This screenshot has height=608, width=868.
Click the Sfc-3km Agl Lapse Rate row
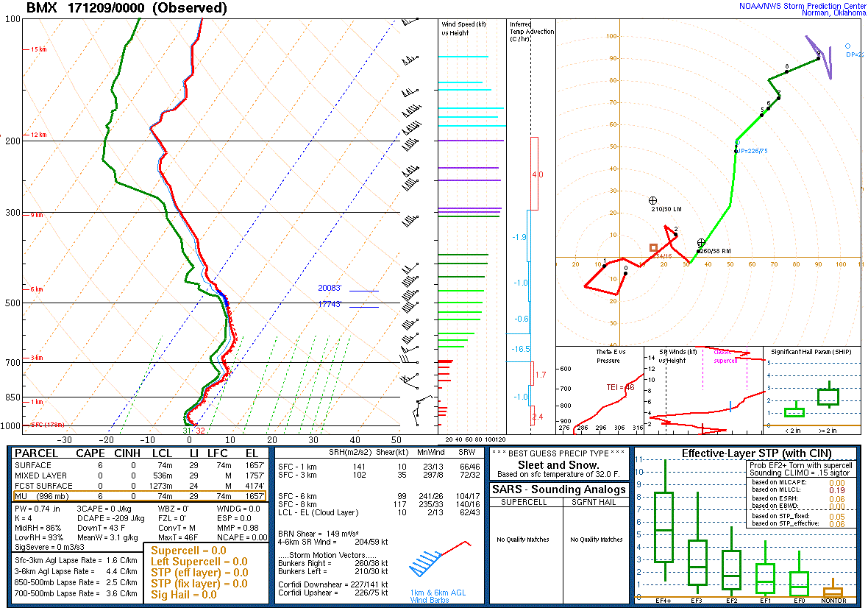76,560
